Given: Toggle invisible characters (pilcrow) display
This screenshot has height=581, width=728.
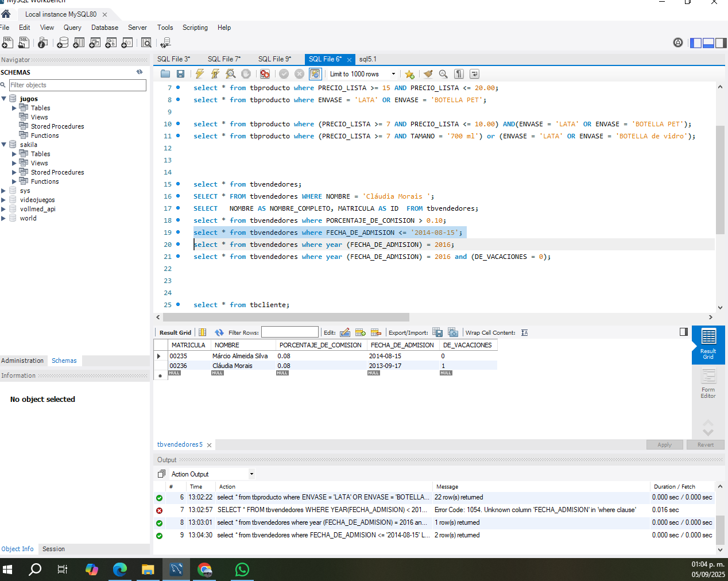Looking at the screenshot, I should click(459, 74).
